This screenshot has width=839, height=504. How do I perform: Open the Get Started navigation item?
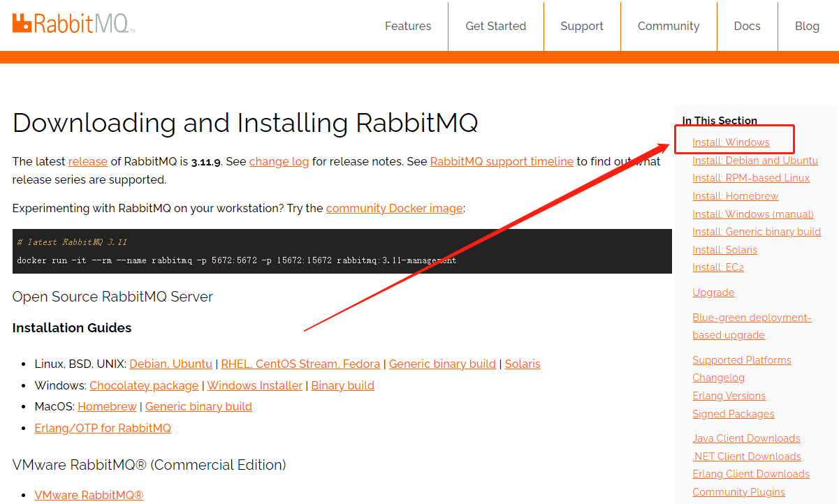[x=496, y=26]
